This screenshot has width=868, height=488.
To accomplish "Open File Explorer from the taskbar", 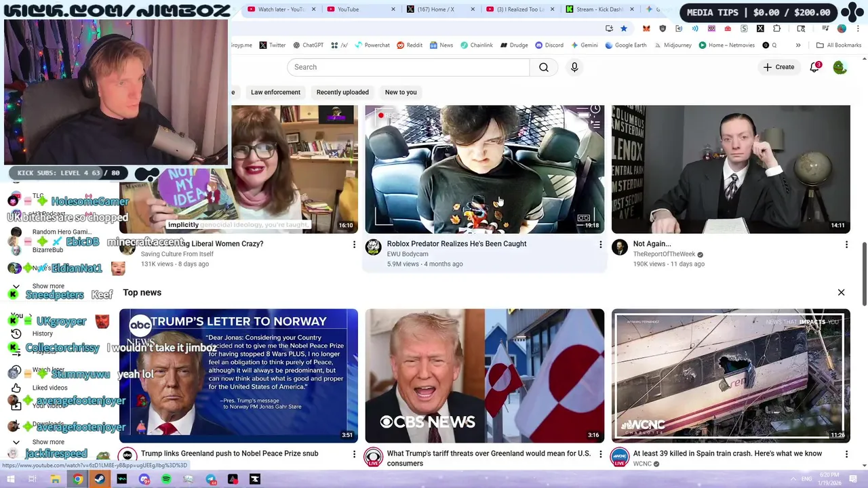I will coord(56,479).
